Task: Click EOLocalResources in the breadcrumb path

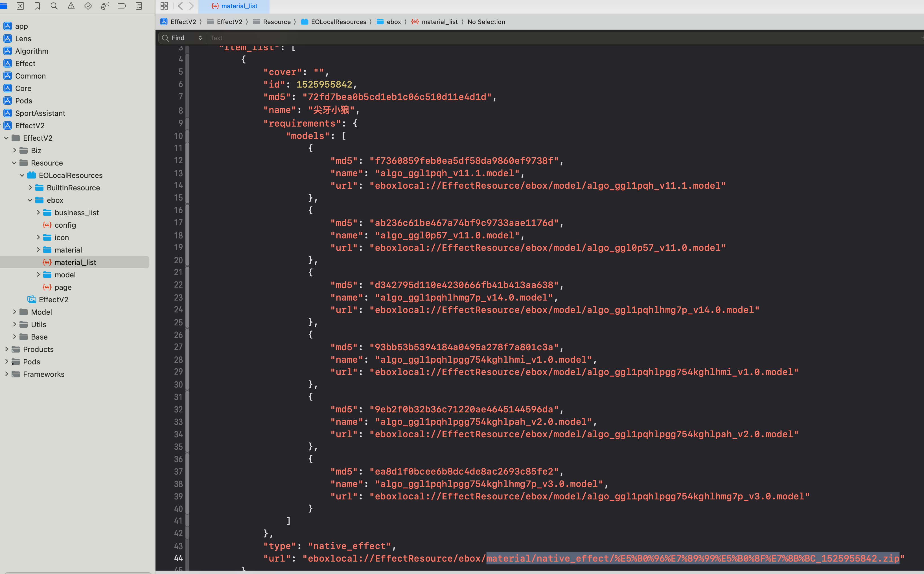Action: coord(338,22)
